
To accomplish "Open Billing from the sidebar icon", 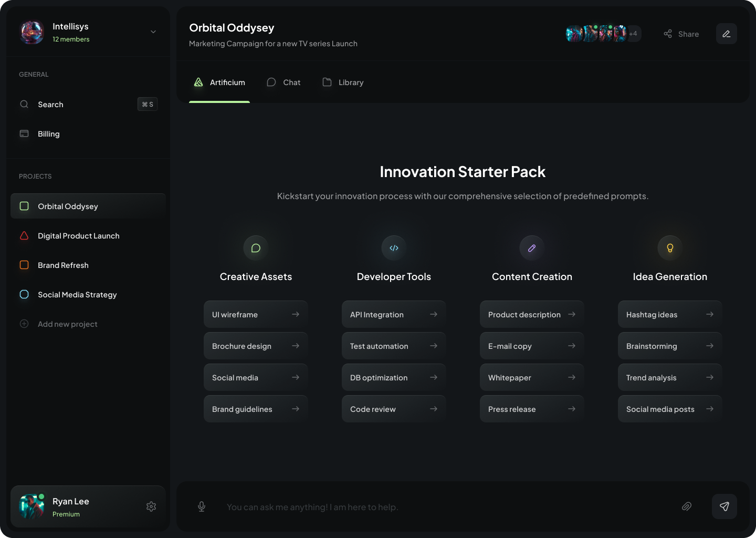I will pos(24,133).
